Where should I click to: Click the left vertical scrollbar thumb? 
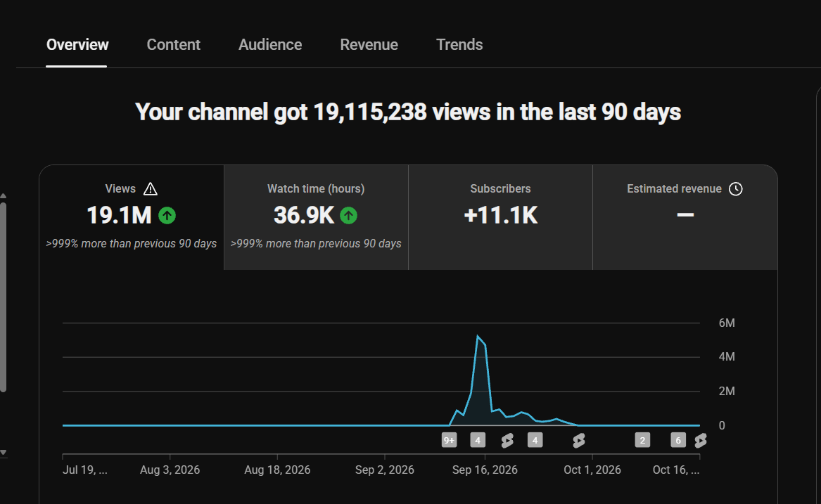[x=3, y=297]
